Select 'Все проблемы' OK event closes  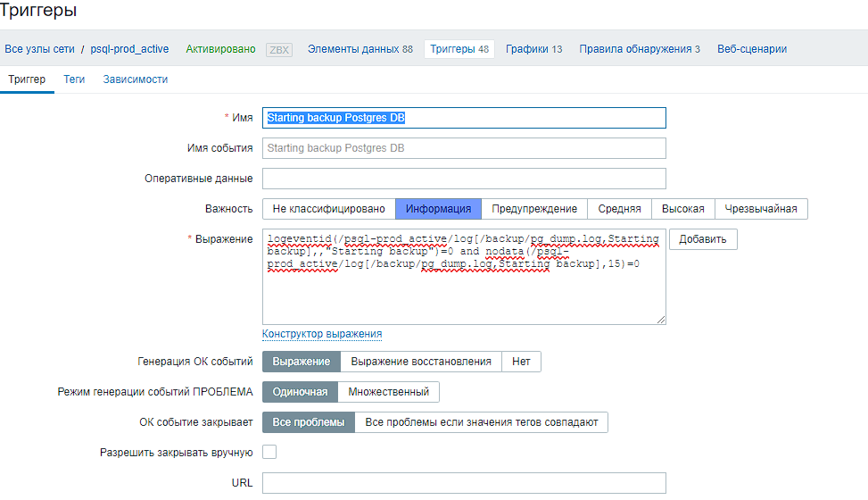click(x=309, y=422)
